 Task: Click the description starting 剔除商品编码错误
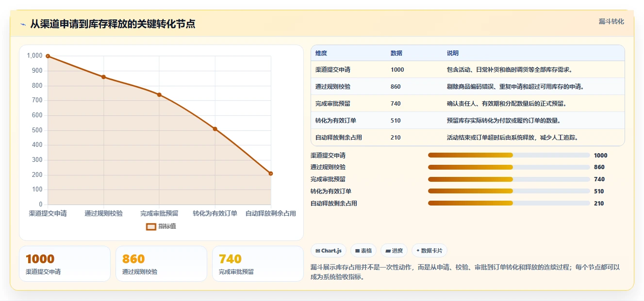pyautogui.click(x=516, y=87)
